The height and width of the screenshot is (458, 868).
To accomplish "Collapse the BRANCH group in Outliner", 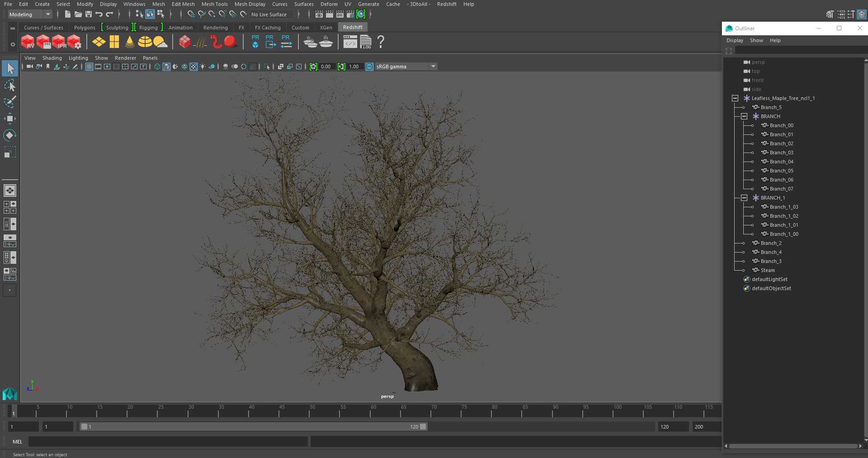I will click(x=744, y=116).
